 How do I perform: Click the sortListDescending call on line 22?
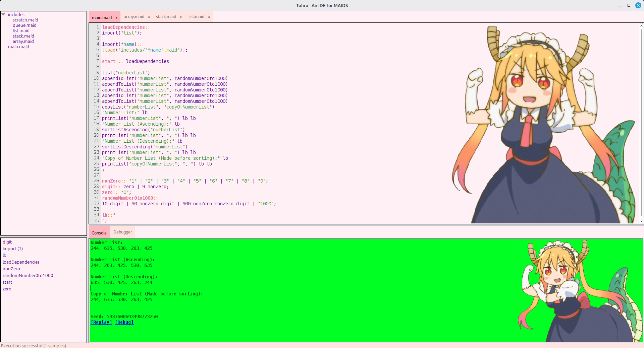click(145, 147)
